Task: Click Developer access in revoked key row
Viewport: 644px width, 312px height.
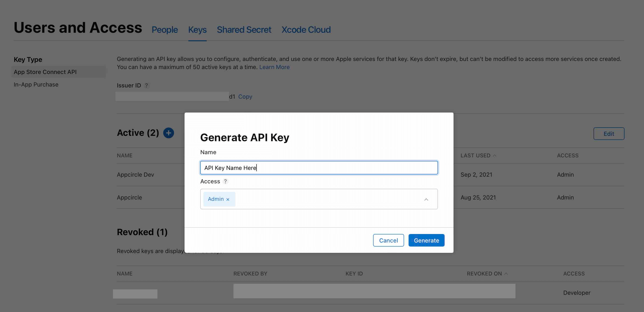Action: (577, 293)
